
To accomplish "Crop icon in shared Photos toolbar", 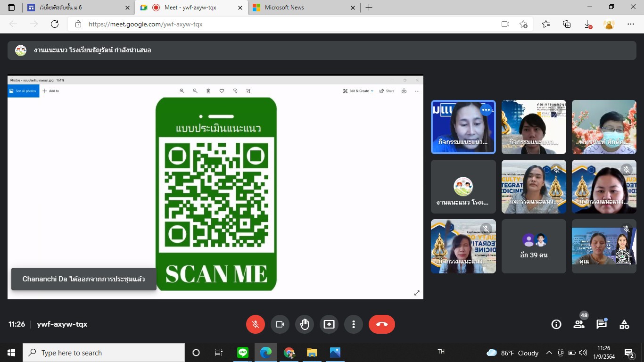I will point(248,91).
